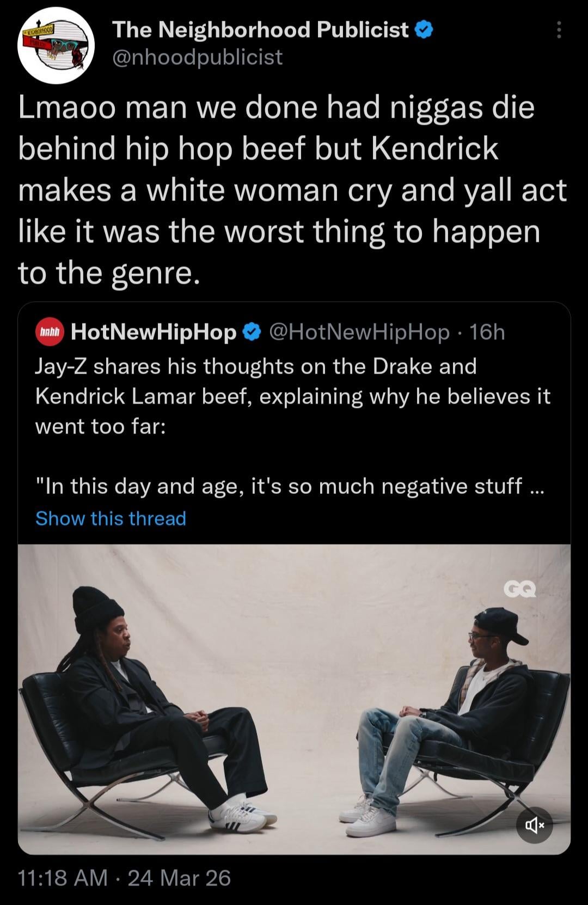Viewport: 588px width, 905px height.
Task: Open the three-dot tweet options menu
Action: click(x=559, y=30)
